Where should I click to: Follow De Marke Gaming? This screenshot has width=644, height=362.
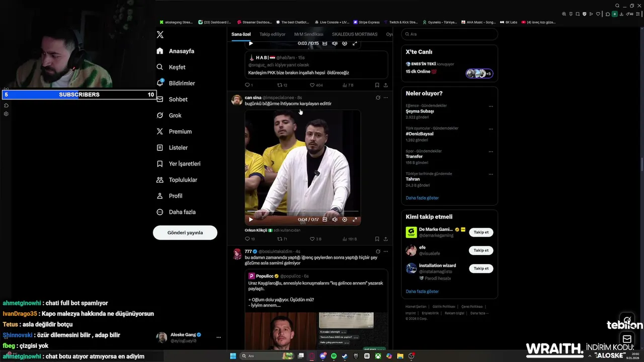pos(481,232)
